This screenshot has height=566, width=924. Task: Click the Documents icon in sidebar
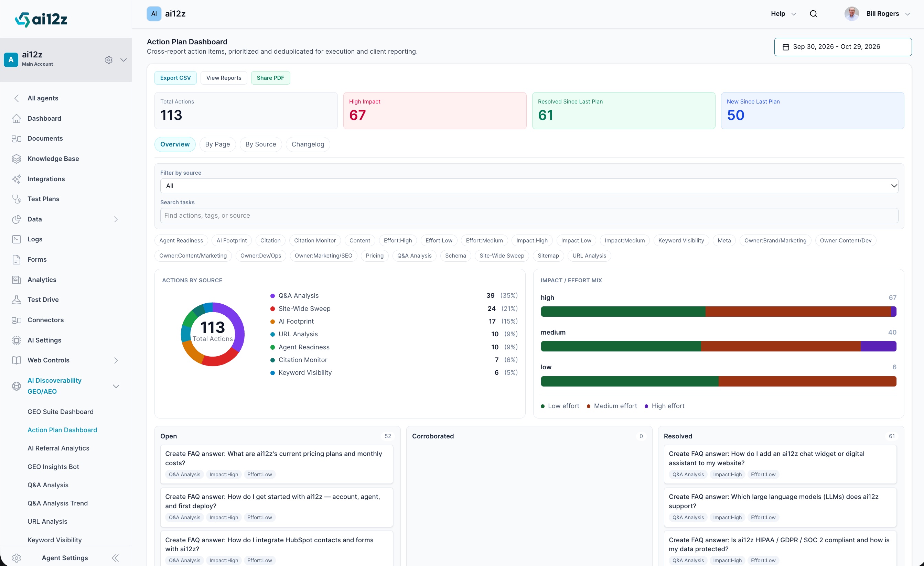[x=17, y=139]
